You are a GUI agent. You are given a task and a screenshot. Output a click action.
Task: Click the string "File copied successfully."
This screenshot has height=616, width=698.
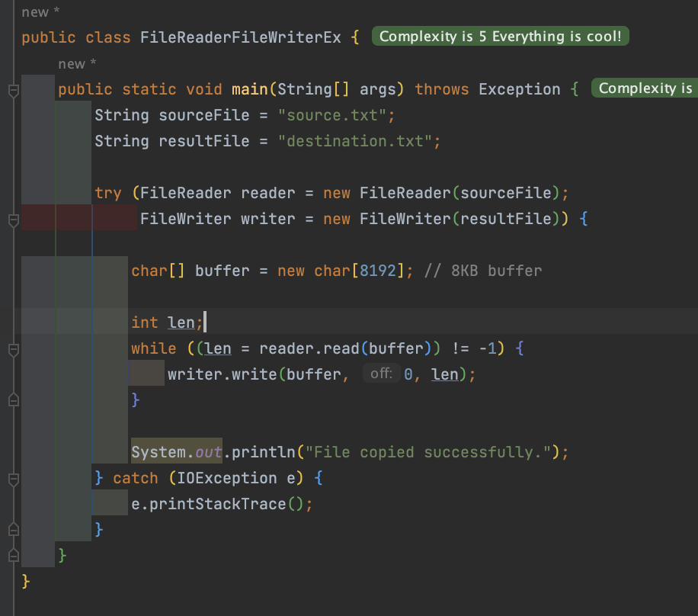pyautogui.click(x=427, y=452)
